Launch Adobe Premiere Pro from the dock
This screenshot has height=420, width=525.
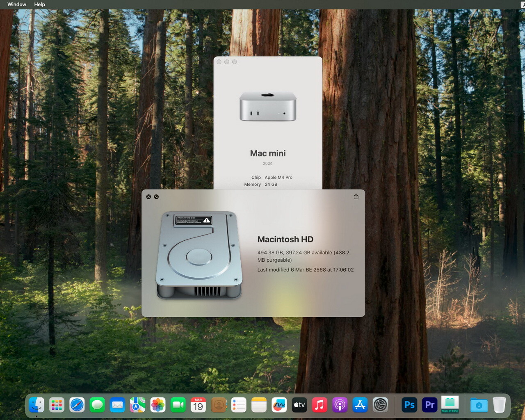(x=429, y=405)
